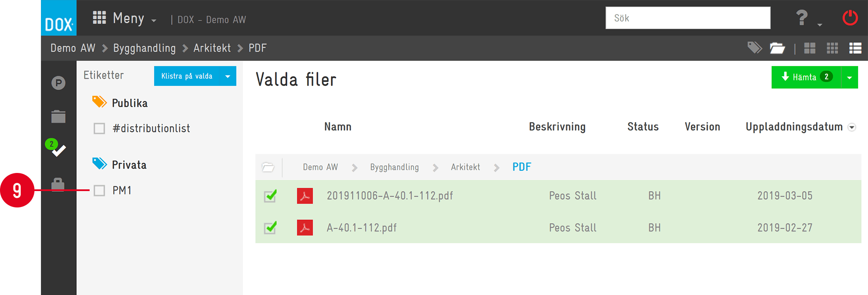Screen dimensions: 868x295
Task: Click the green Hämta download button
Action: 806,77
